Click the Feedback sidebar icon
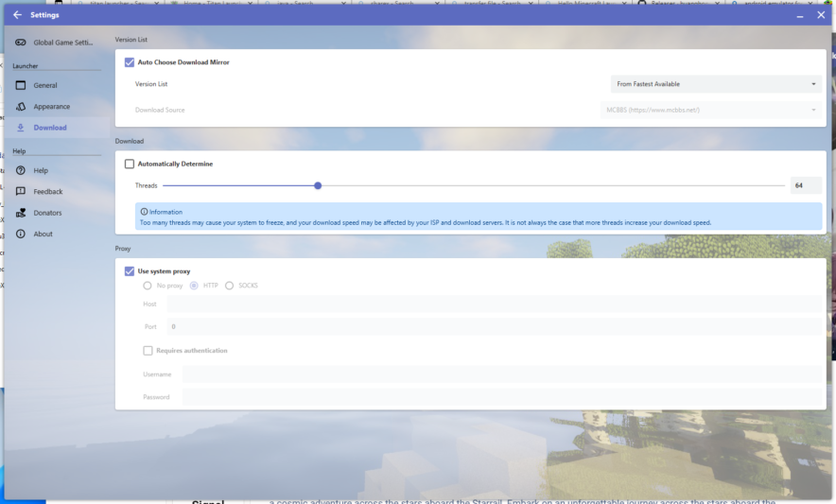 (x=21, y=192)
